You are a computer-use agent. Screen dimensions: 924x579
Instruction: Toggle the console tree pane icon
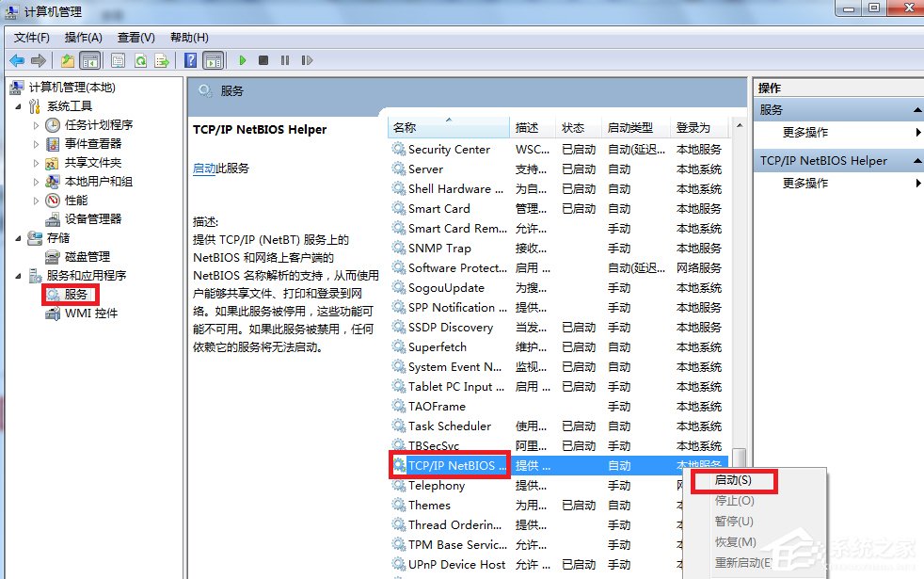tap(89, 59)
